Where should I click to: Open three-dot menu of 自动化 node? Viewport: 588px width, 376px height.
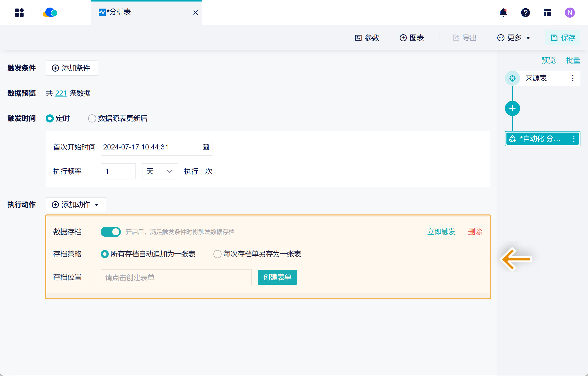point(574,139)
